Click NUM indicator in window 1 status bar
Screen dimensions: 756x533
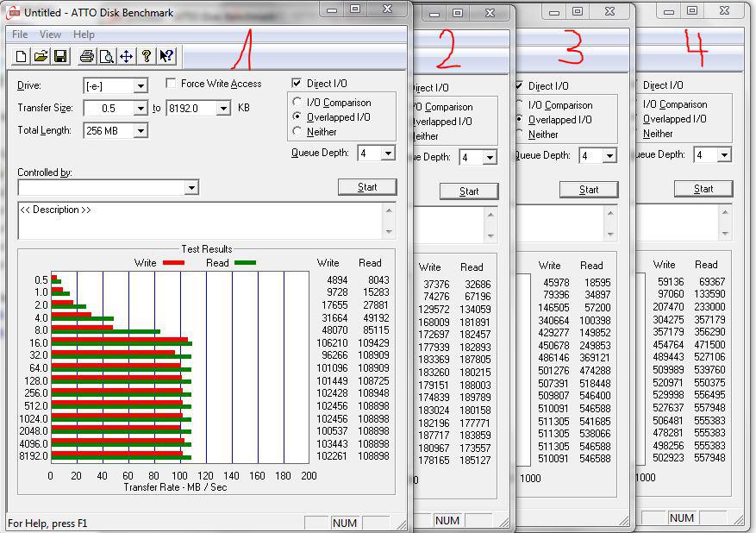pos(345,523)
